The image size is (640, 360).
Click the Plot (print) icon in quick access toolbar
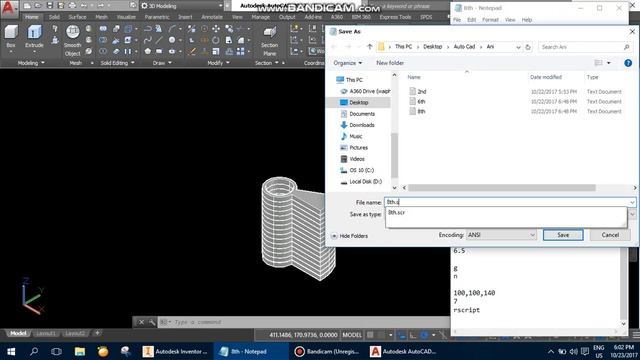tap(72, 6)
